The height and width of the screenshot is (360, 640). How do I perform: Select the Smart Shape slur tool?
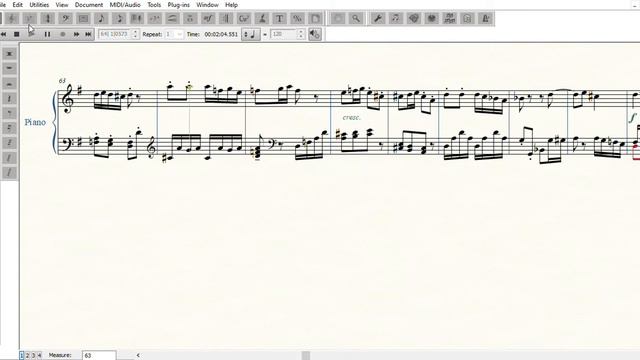click(172, 18)
